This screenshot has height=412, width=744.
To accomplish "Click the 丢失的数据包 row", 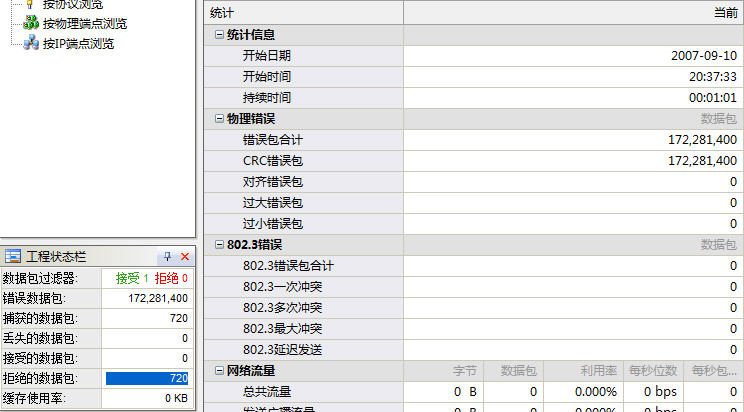I will pos(97,338).
